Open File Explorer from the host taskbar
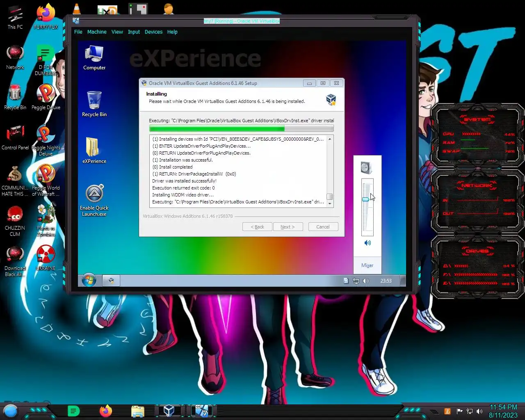 coord(138,411)
